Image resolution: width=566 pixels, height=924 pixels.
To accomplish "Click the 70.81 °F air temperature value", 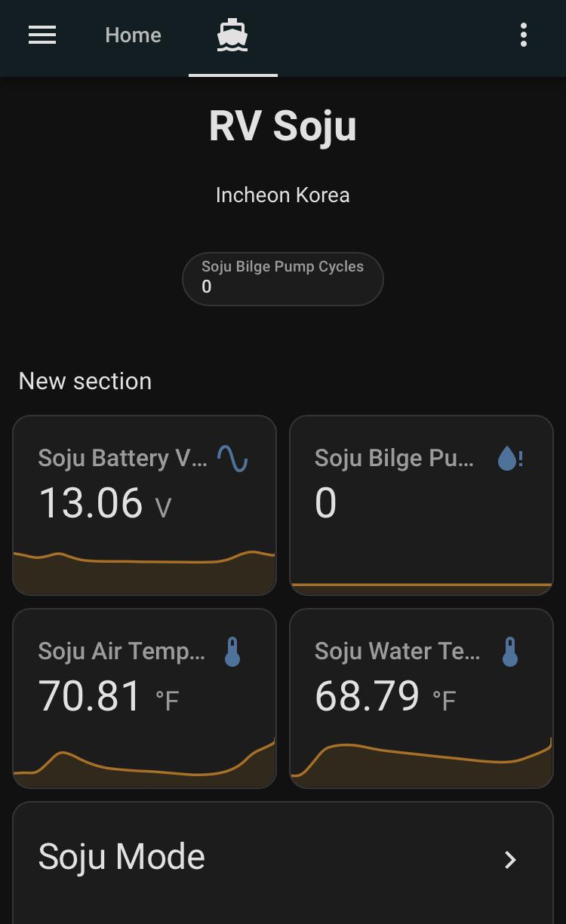I will [x=108, y=696].
